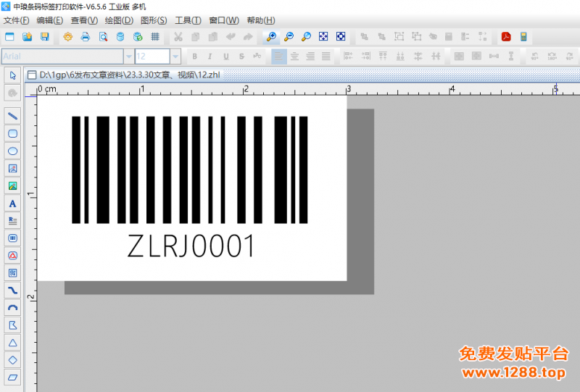This screenshot has height=392, width=580.
Task: Click the zoom out magnifier
Action: [289, 37]
